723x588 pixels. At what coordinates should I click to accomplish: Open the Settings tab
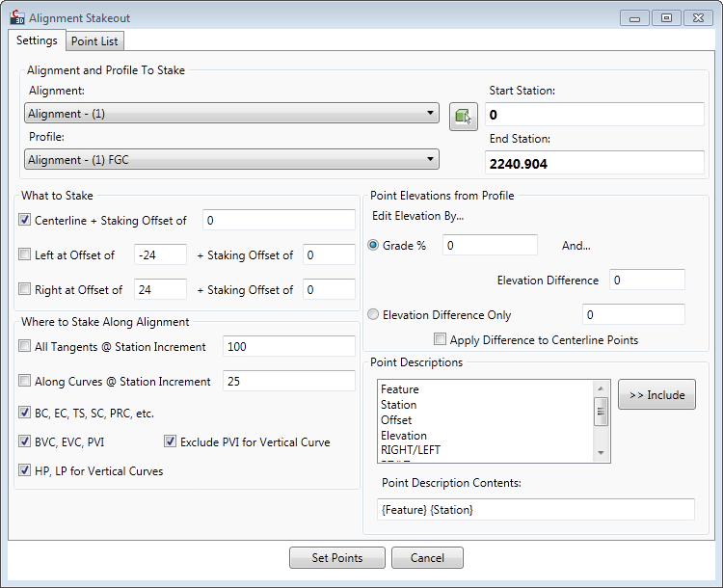point(37,41)
